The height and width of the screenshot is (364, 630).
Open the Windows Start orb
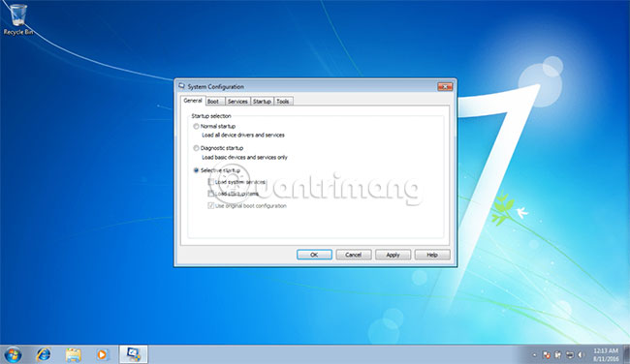(x=13, y=354)
